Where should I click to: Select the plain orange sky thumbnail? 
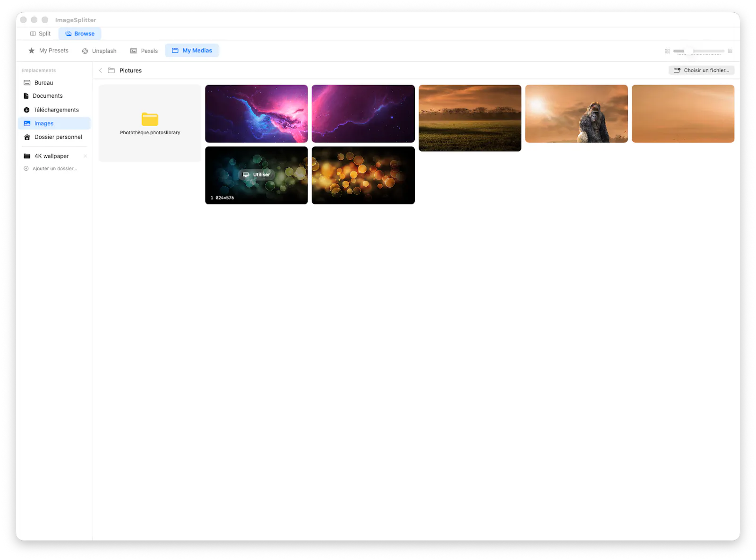coord(683,114)
